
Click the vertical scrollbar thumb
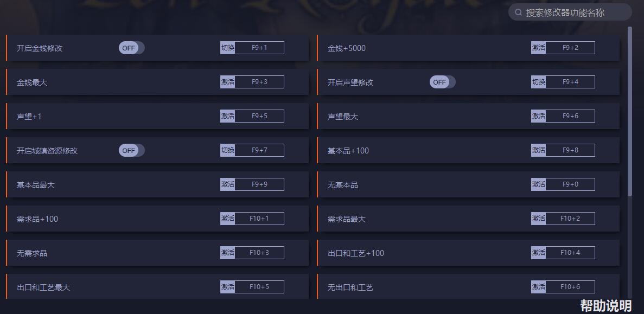pos(630,108)
